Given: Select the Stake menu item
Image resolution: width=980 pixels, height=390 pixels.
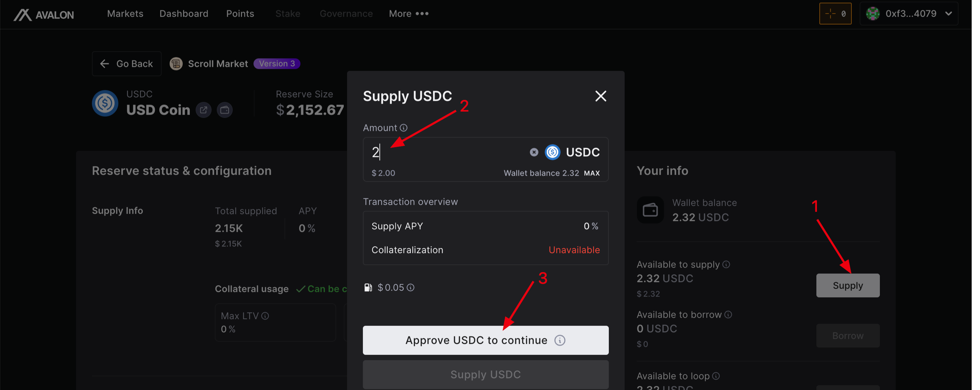Looking at the screenshot, I should [288, 14].
